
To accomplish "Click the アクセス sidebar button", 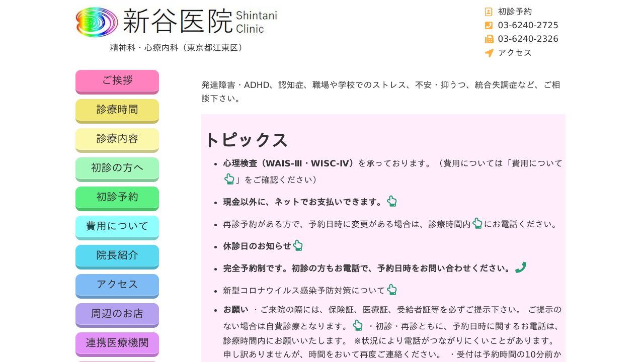I will (117, 285).
